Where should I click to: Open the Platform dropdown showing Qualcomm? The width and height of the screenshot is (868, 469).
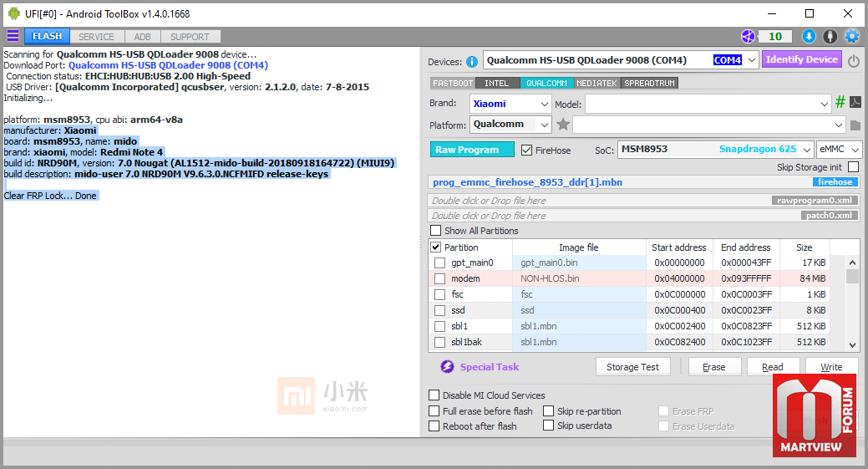pos(544,125)
